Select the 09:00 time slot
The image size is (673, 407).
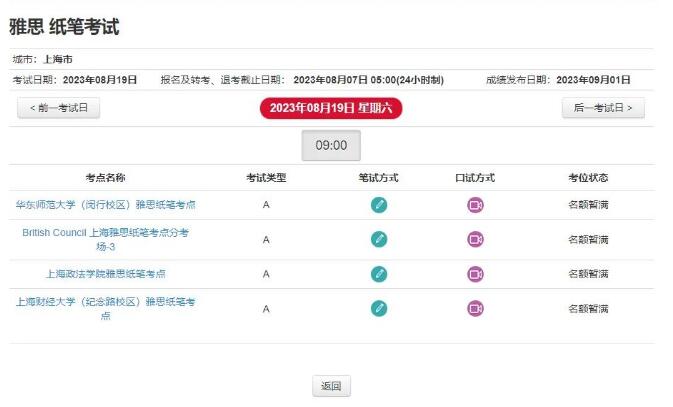[331, 146]
